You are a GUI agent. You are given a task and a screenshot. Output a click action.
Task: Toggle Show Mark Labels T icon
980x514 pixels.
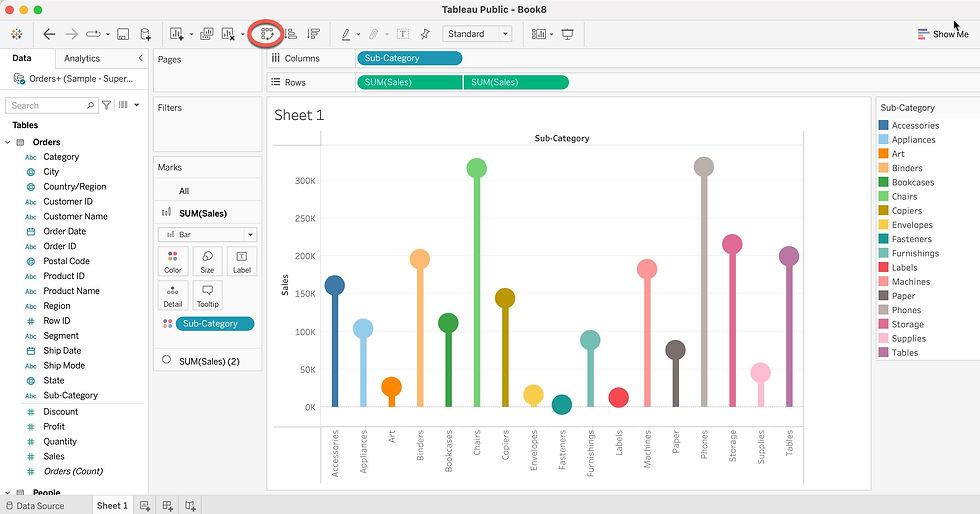pos(403,34)
